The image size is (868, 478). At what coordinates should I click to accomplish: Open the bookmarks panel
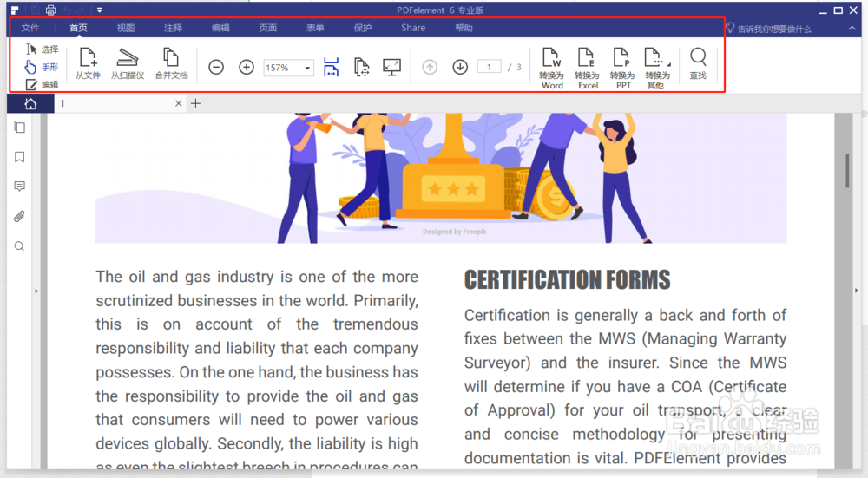19,157
